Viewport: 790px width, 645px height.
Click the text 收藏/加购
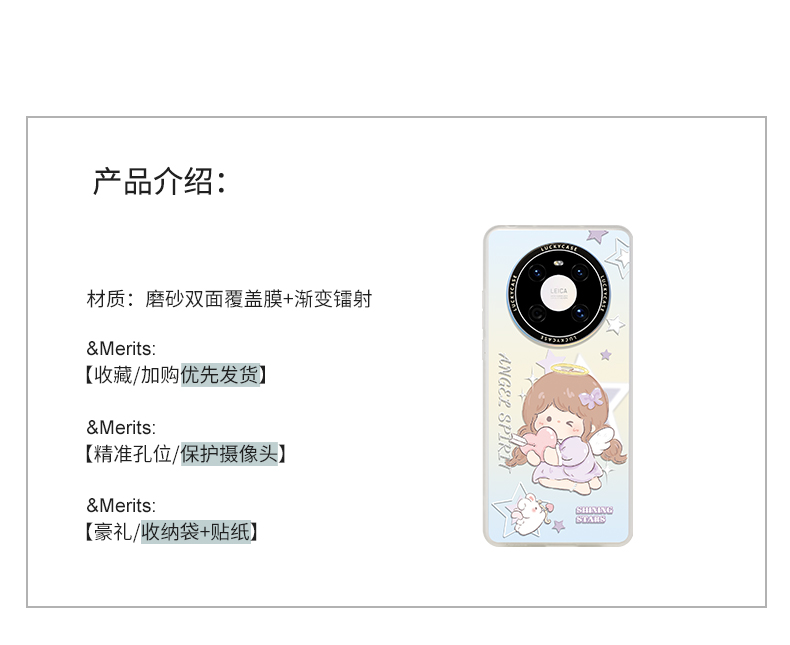pos(137,375)
